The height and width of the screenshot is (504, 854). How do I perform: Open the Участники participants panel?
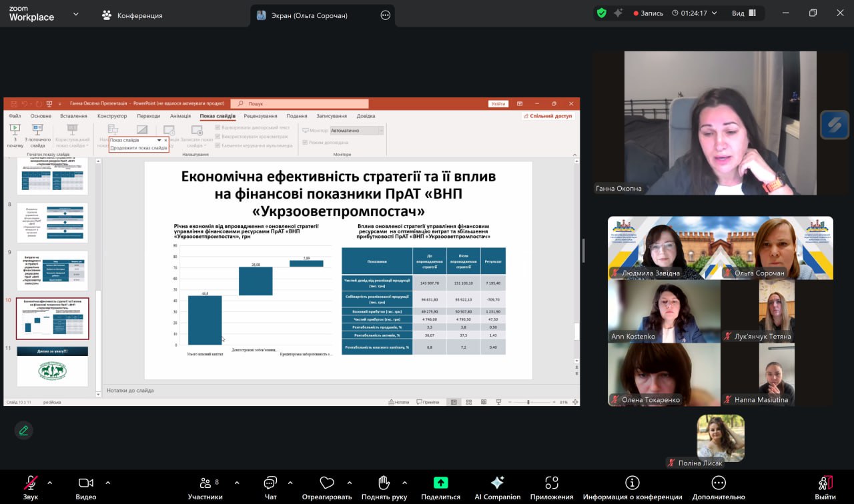pyautogui.click(x=205, y=483)
